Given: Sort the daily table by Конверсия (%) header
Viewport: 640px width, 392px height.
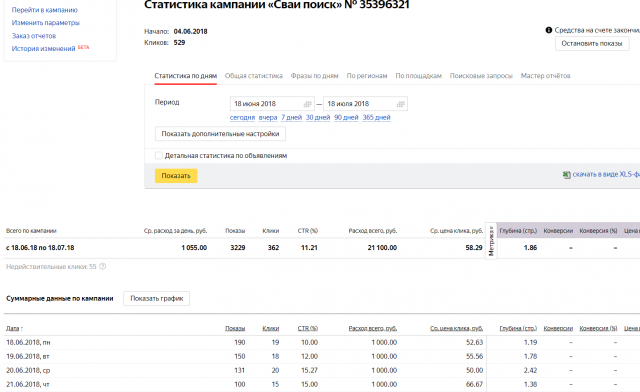Looking at the screenshot, I should tap(598, 328).
